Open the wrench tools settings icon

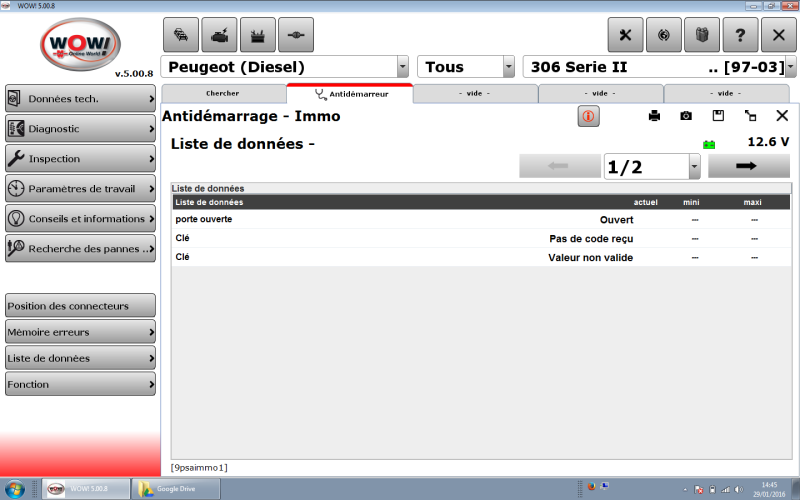(x=625, y=35)
